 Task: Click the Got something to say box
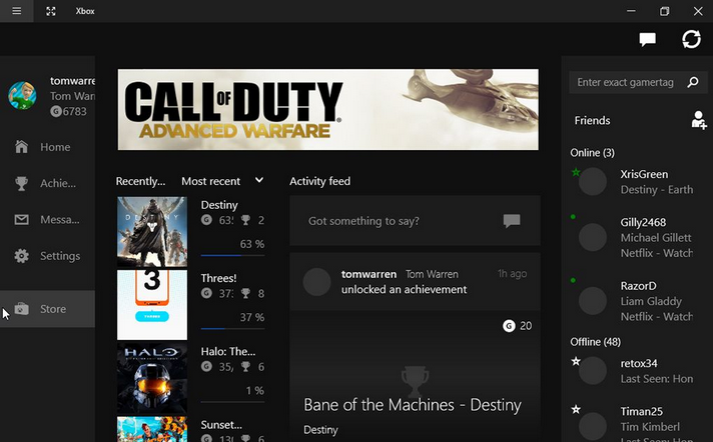pos(415,221)
